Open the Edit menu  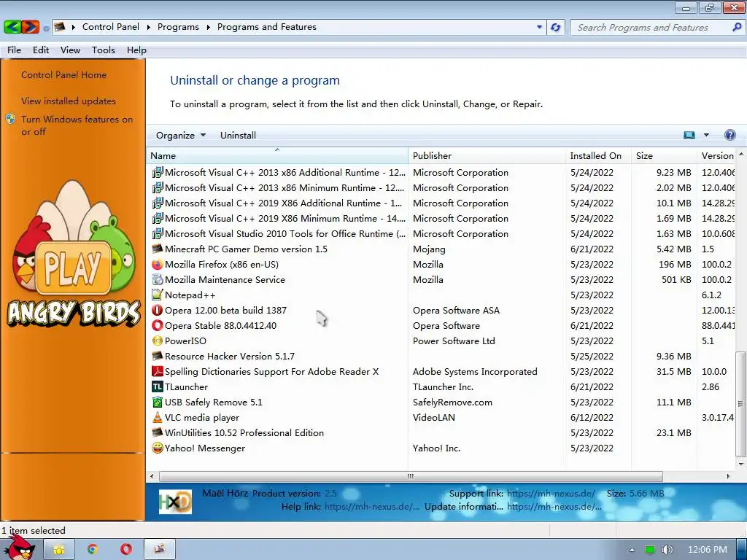coord(41,50)
